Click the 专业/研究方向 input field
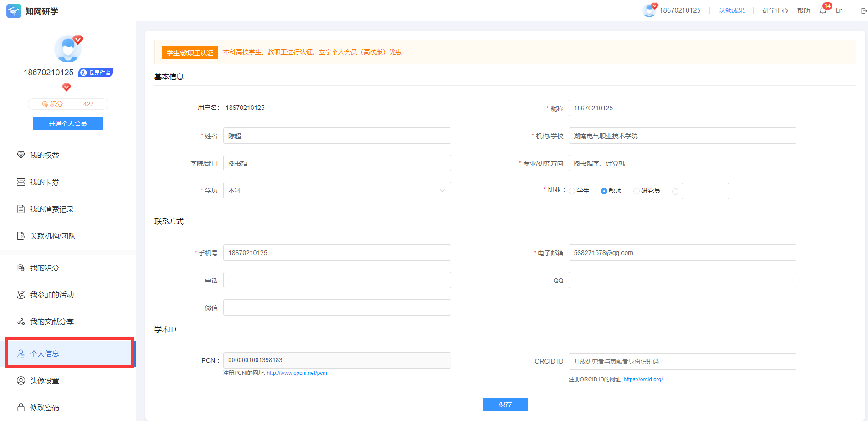The image size is (868, 421). click(683, 163)
